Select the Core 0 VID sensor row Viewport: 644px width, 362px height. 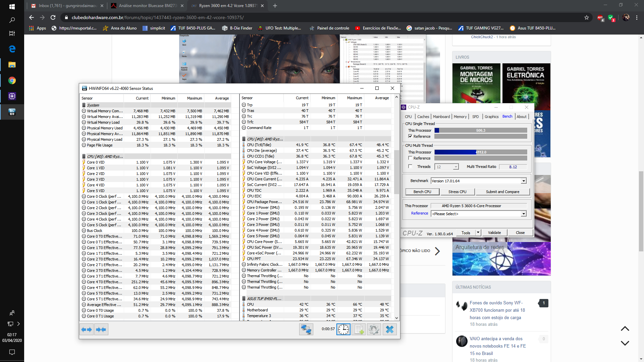[156, 162]
